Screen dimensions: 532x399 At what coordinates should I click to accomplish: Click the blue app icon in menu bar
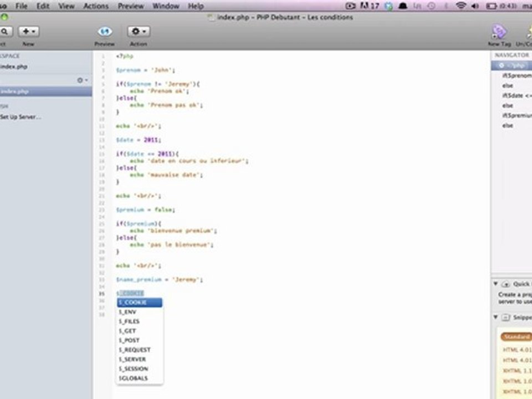pos(389,6)
